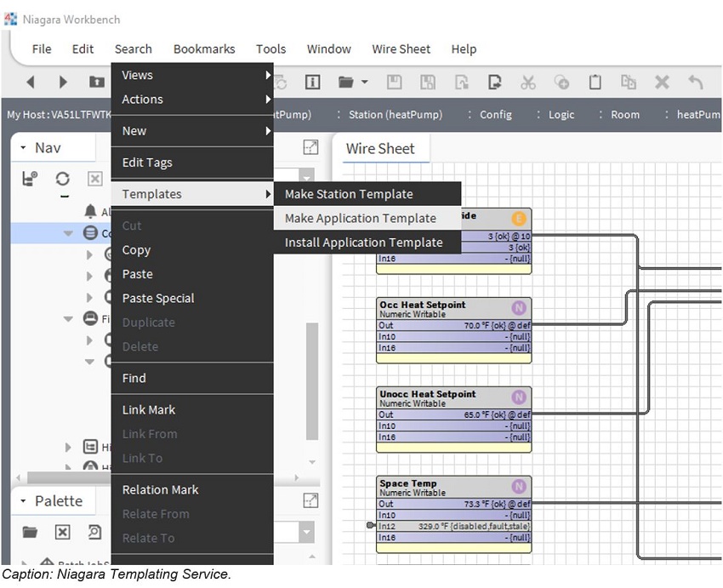Click the Paste clipboard toolbar icon
This screenshot has height=588, width=723.
(595, 82)
